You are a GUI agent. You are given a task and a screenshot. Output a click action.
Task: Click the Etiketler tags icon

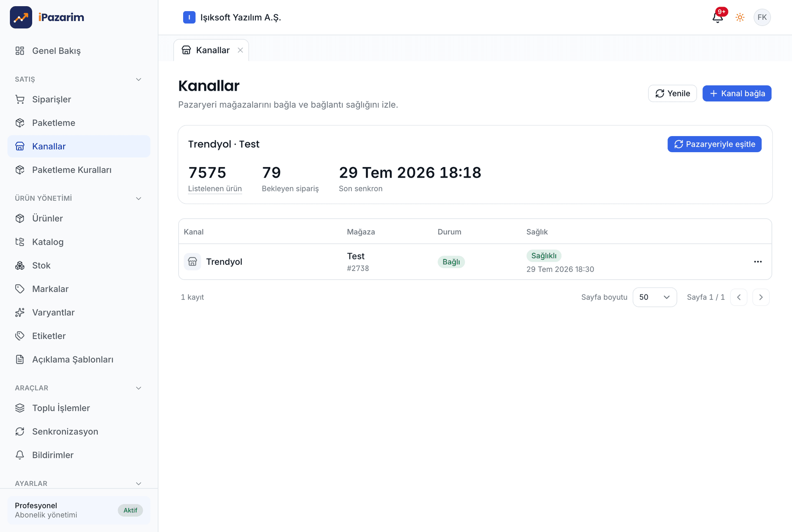(x=20, y=336)
